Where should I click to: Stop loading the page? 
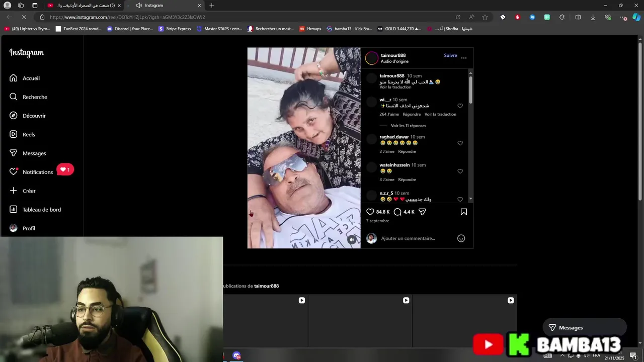(24, 17)
